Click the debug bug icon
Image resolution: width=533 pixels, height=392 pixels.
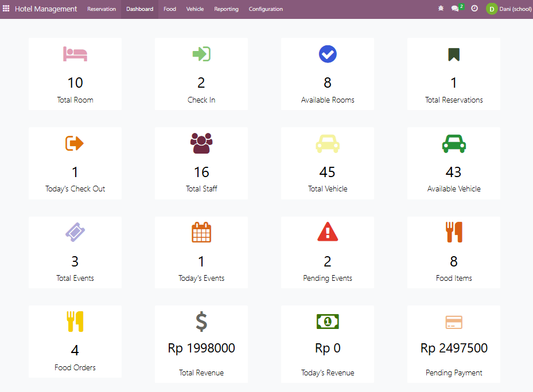tap(441, 9)
